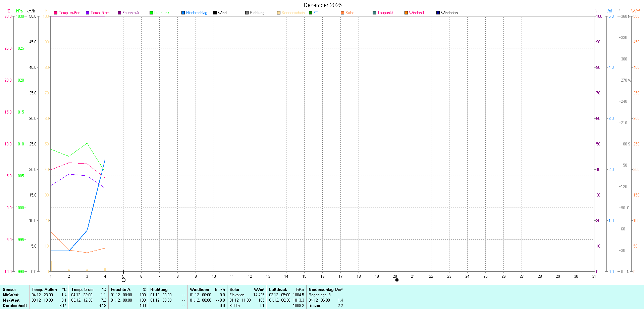Click the Richtung legend label

pos(257,13)
